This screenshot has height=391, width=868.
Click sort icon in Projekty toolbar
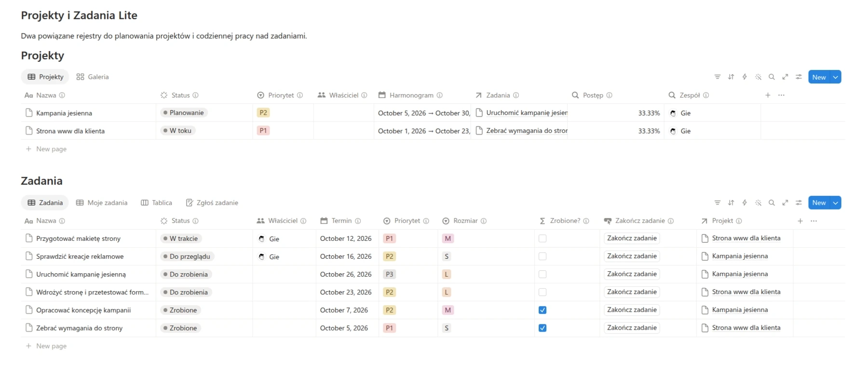(731, 77)
